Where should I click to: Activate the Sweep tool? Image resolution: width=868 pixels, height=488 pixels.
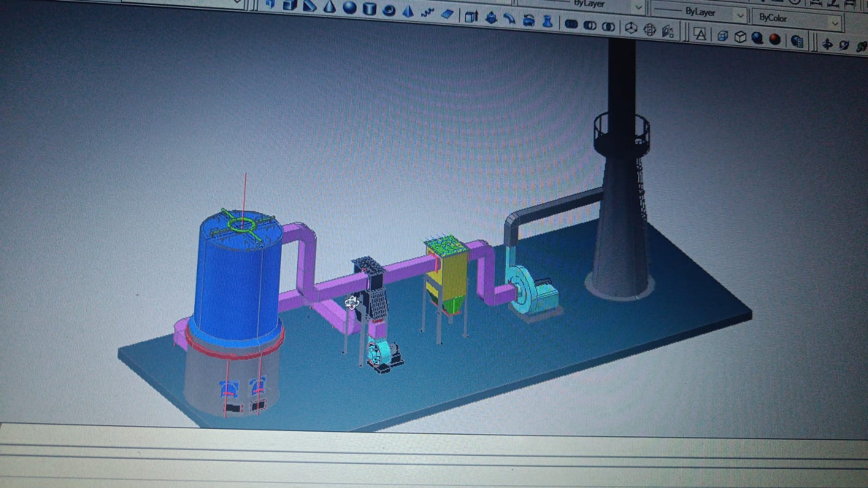click(509, 20)
